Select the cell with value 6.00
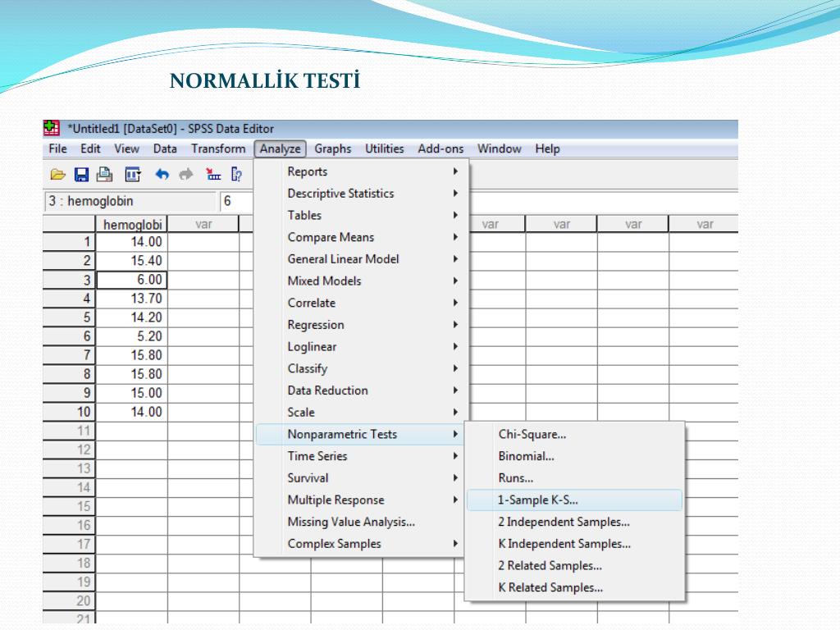The height and width of the screenshot is (630, 840). click(132, 280)
